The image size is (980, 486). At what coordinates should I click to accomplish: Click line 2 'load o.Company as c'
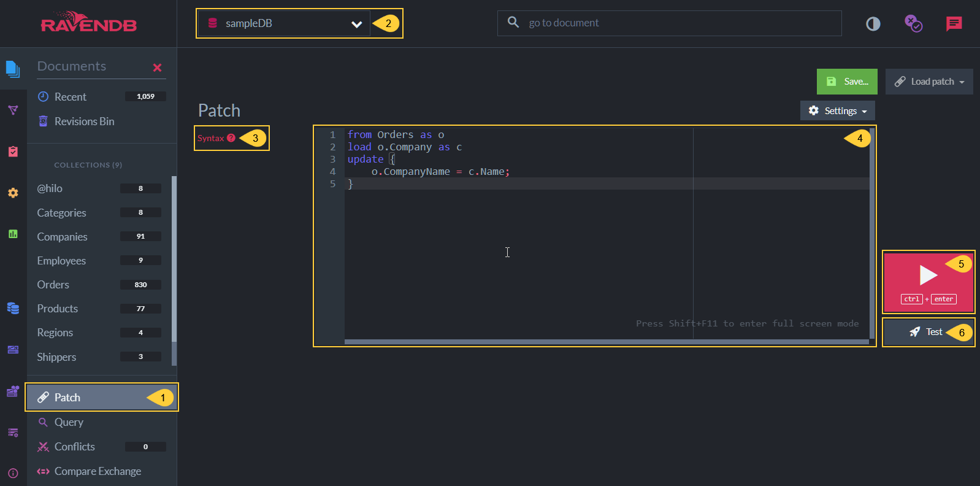coord(405,147)
